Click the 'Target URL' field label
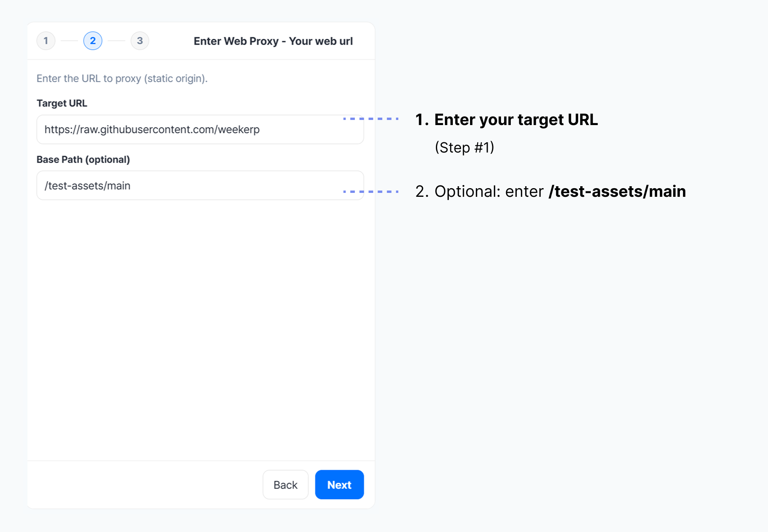Screen dimensions: 768x532 pos(62,103)
